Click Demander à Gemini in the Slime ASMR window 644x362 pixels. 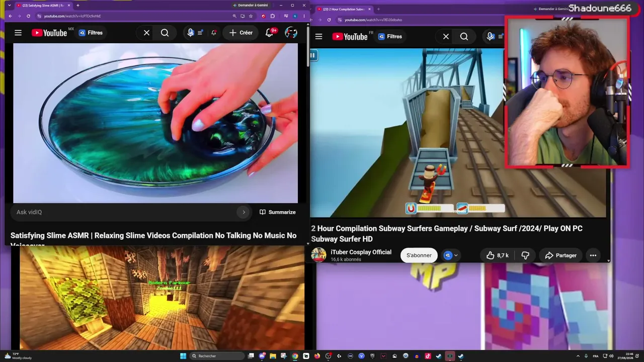click(251, 6)
